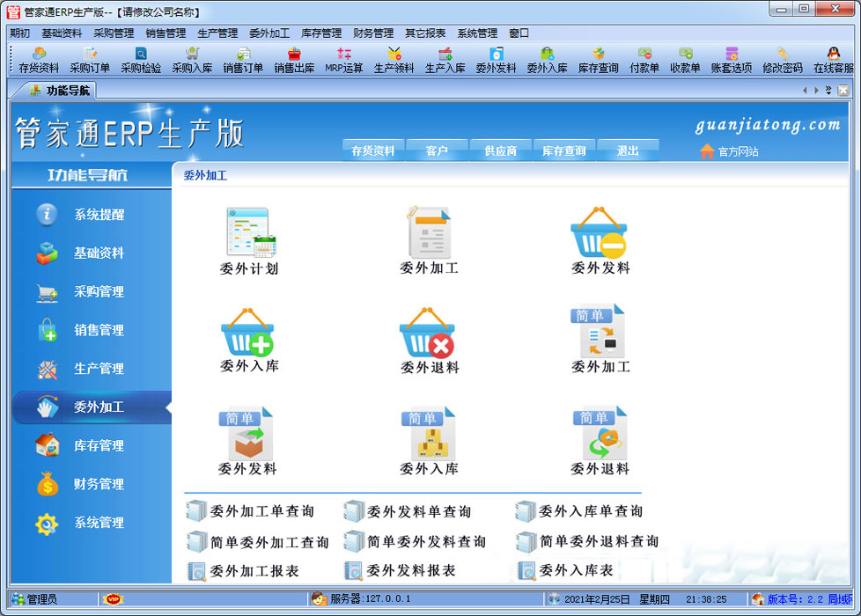861x616 pixels.
Task: Switch to the 功能导航 tab
Action: (x=60, y=90)
